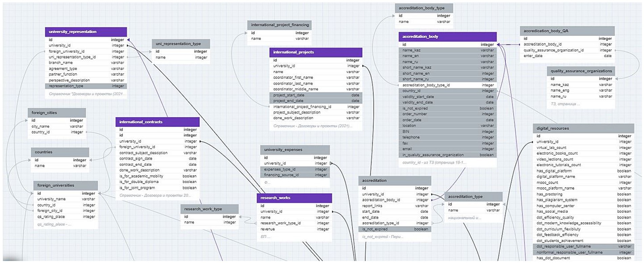Screen dimensions: 644x263
Task: Select the uni_representation_type table header
Action: pos(181,44)
